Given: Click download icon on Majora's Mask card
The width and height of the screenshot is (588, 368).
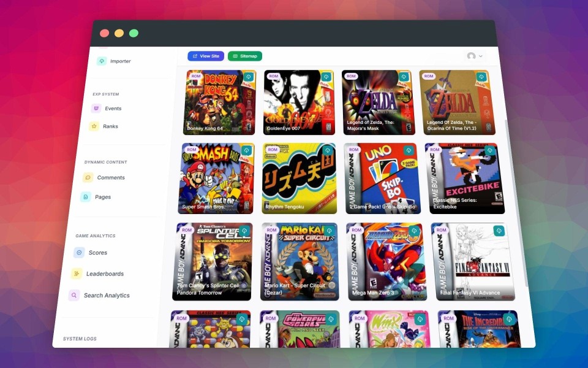Looking at the screenshot, I should click(x=404, y=77).
